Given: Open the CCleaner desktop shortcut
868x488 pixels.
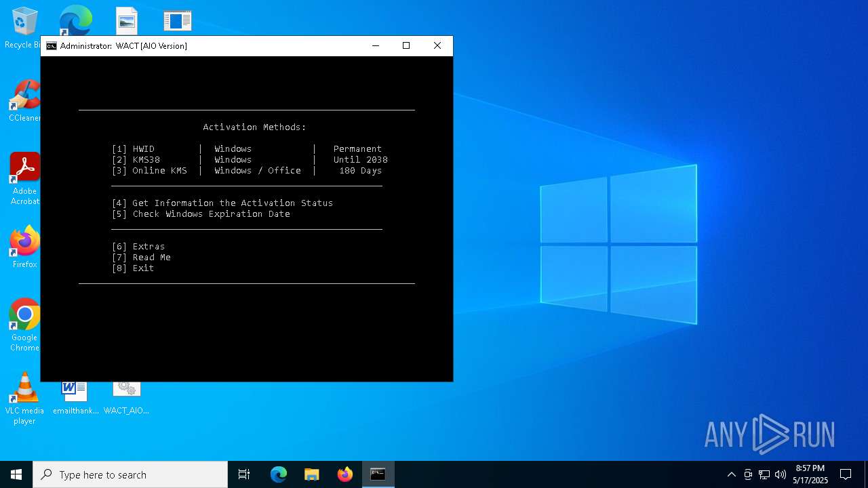Looking at the screenshot, I should [24, 100].
